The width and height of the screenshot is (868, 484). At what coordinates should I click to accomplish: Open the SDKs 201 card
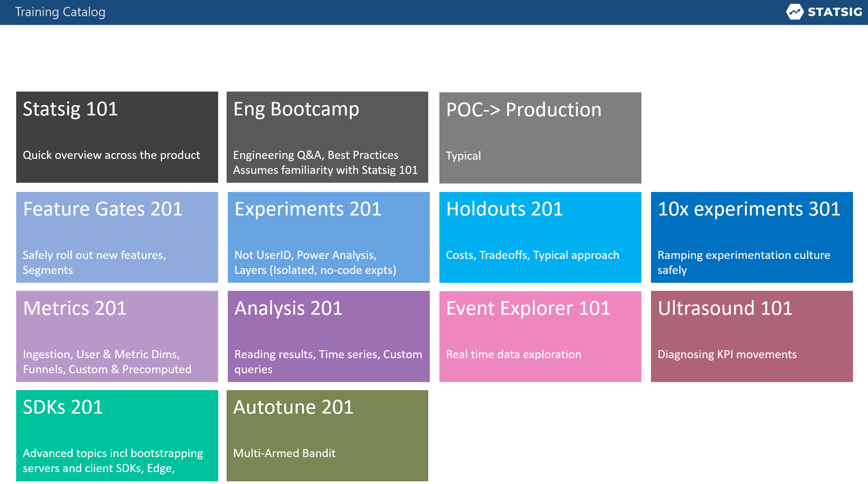coord(117,436)
